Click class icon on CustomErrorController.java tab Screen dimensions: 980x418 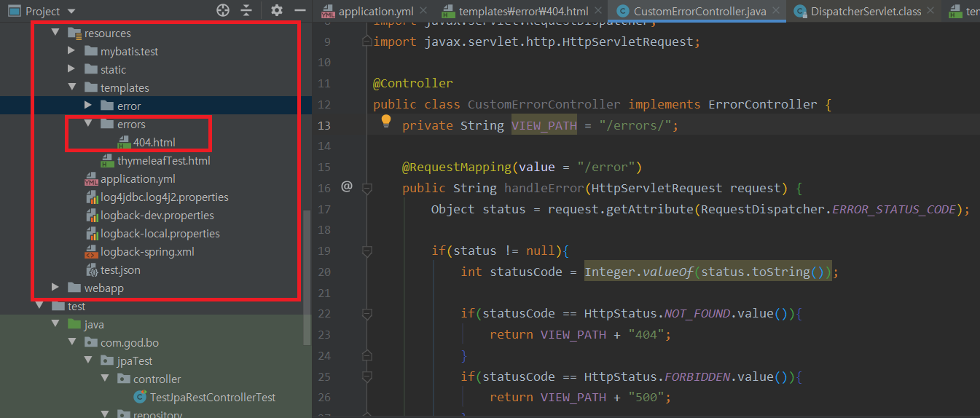point(623,11)
